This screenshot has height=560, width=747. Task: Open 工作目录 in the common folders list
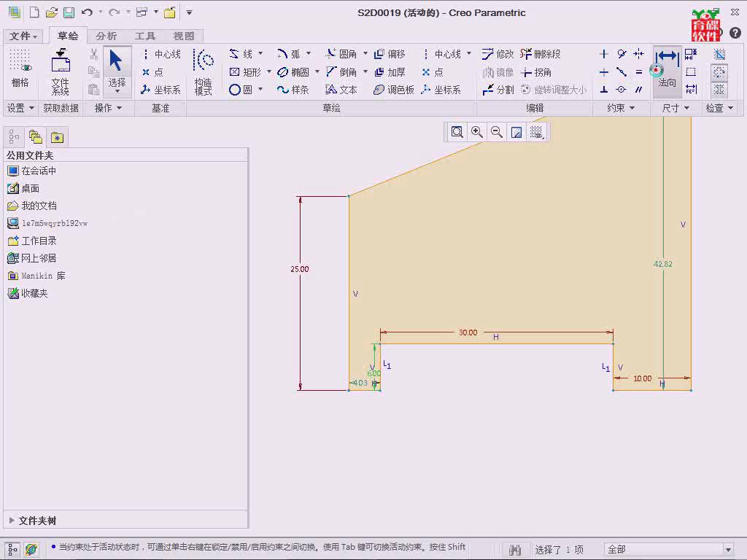[32, 241]
